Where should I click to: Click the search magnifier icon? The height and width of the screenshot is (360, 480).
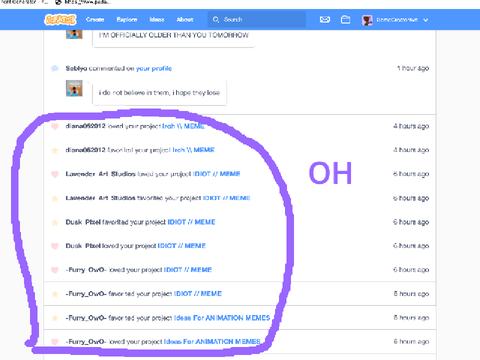(216, 20)
